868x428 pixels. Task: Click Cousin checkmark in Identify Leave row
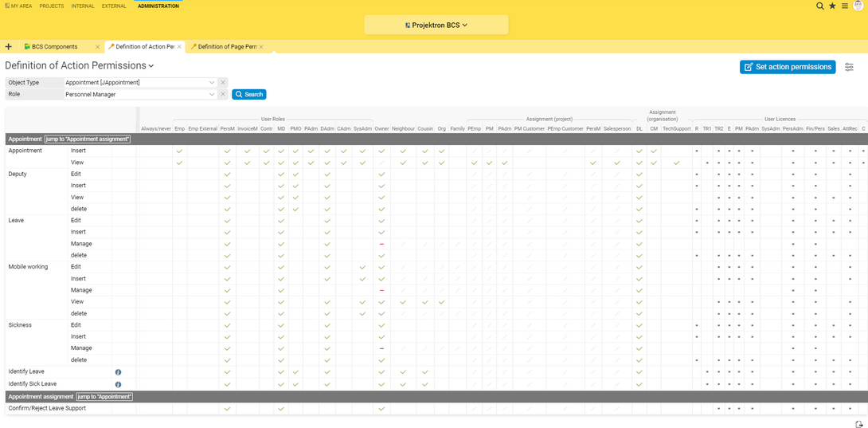coord(425,372)
